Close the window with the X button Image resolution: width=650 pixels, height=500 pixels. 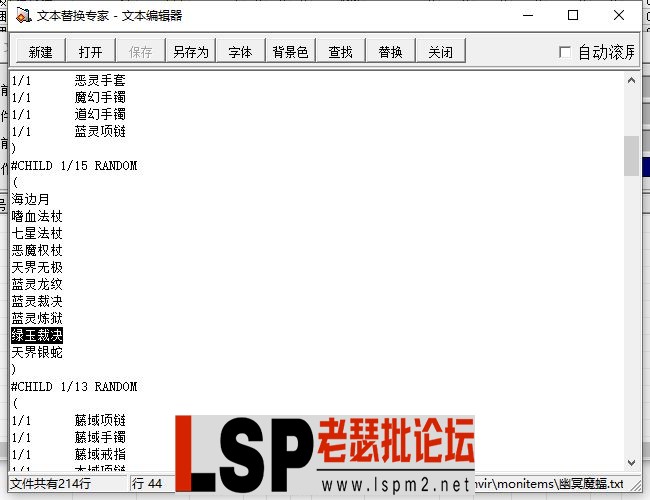(619, 15)
